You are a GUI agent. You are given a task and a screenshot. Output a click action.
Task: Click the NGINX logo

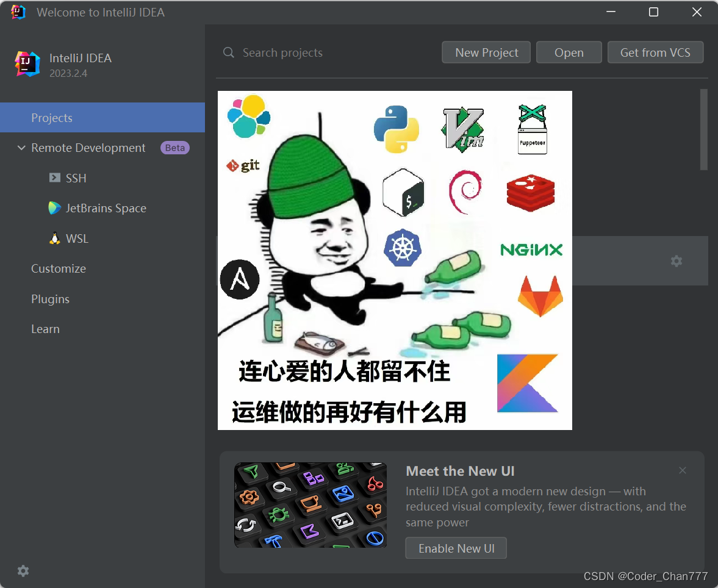531,250
